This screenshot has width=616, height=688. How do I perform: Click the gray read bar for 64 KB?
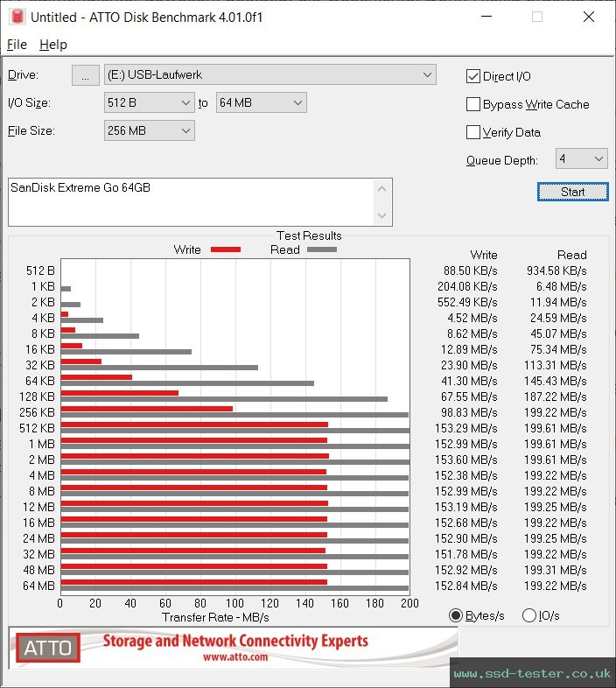tap(187, 383)
